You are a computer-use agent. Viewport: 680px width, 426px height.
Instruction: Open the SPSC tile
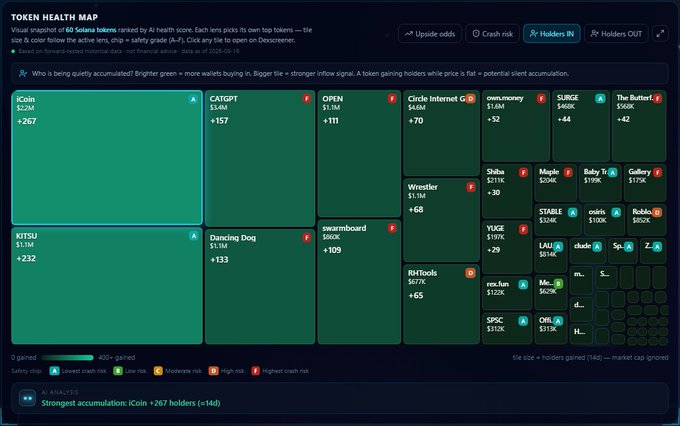click(x=507, y=328)
